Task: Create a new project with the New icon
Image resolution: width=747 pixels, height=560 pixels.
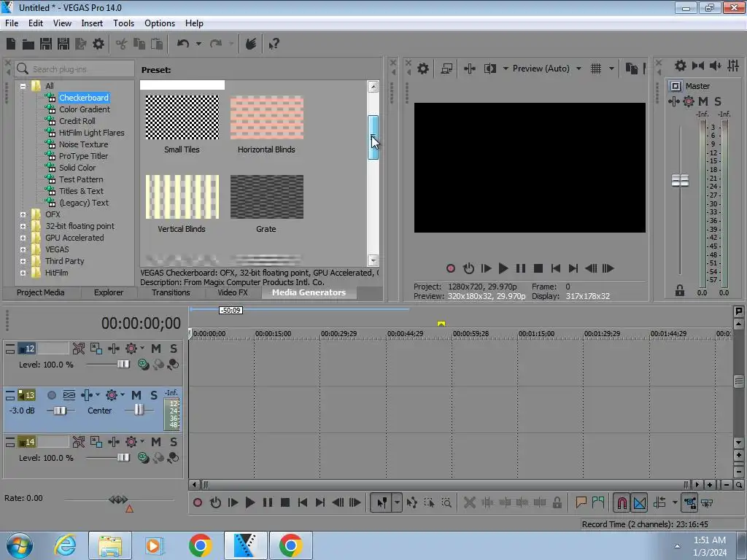Action: (x=11, y=44)
